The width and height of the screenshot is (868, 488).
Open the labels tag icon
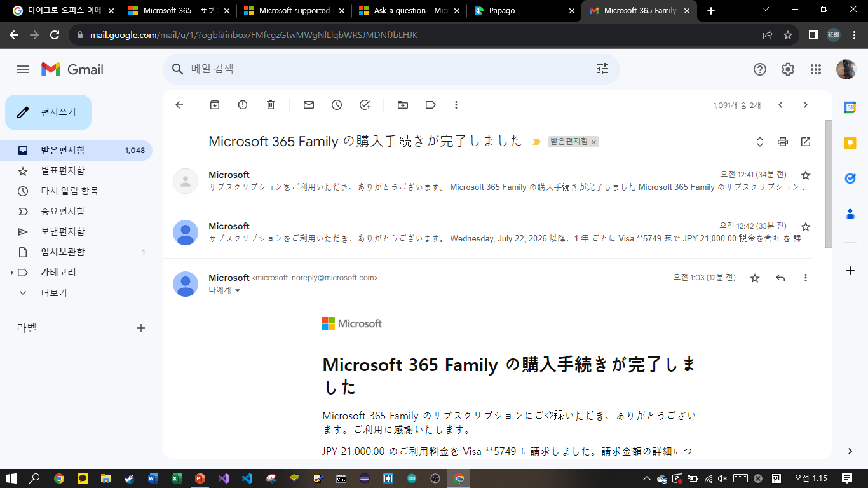(431, 105)
